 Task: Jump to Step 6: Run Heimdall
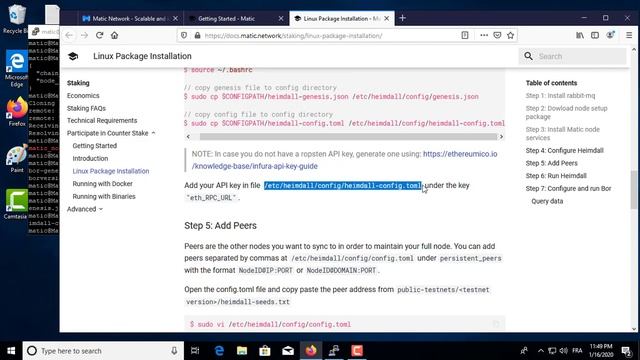click(x=556, y=176)
